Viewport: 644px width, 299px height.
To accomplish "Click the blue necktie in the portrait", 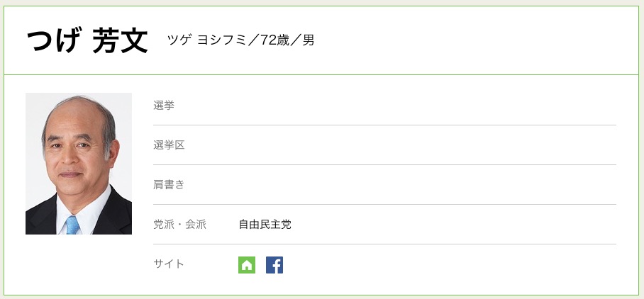I will point(72,225).
